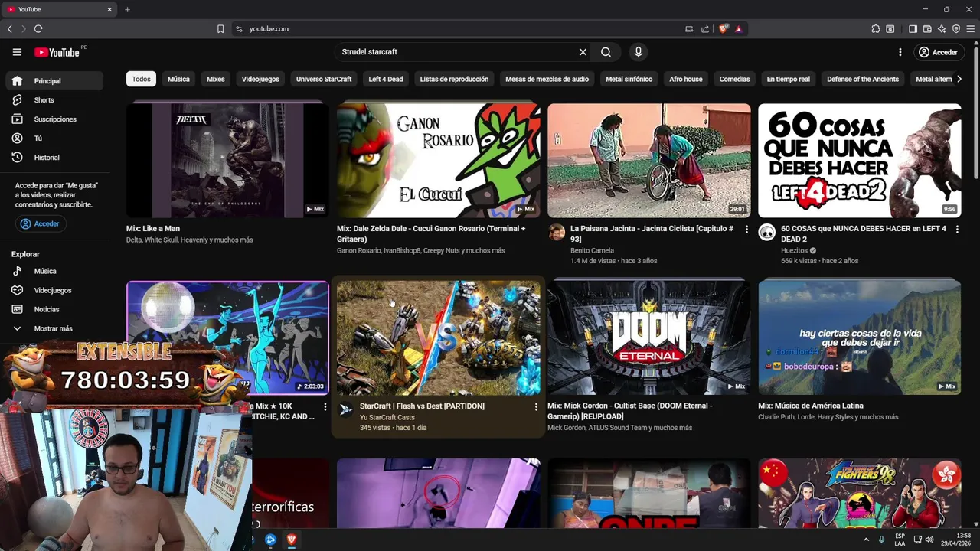Sign in with the top Acceder button
980x551 pixels.
point(938,52)
